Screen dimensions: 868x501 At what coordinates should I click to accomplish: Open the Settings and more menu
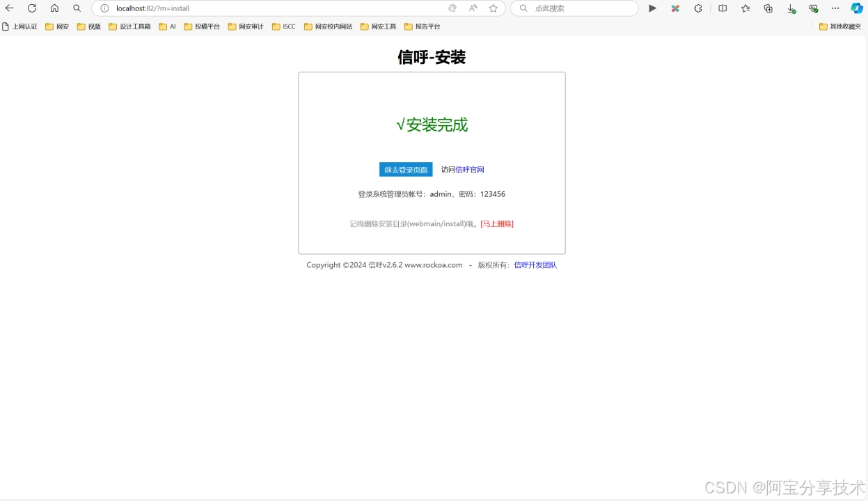tap(835, 8)
